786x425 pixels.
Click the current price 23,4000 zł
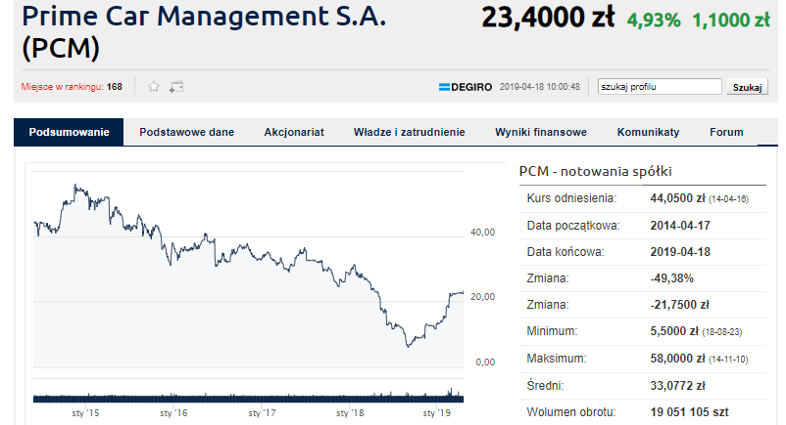548,18
